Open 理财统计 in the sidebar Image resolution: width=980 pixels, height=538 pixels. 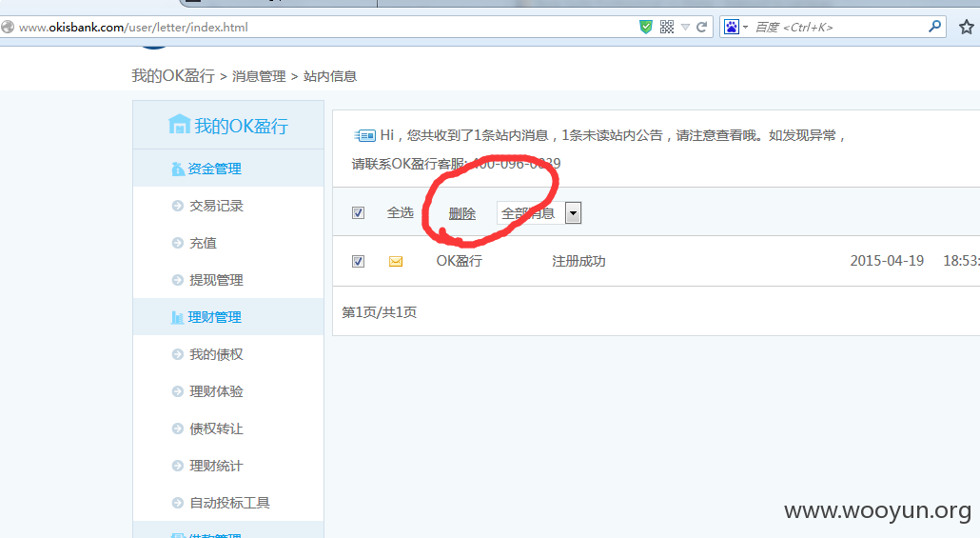[x=216, y=466]
